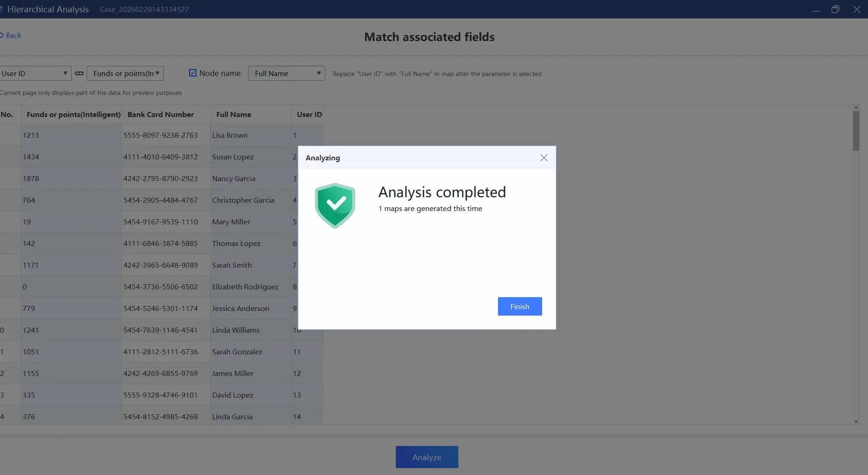Close the Analyzing dialog with the X
The height and width of the screenshot is (475, 868).
click(x=544, y=158)
